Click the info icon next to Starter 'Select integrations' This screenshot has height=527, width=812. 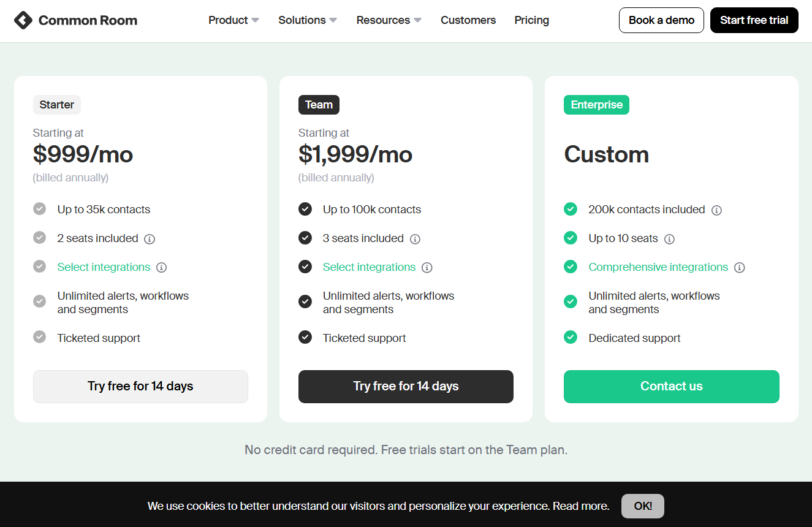click(161, 267)
